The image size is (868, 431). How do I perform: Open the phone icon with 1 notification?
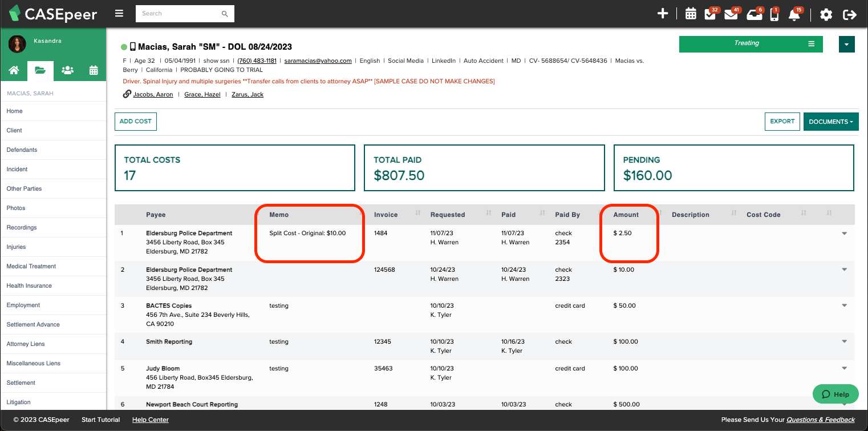click(774, 13)
